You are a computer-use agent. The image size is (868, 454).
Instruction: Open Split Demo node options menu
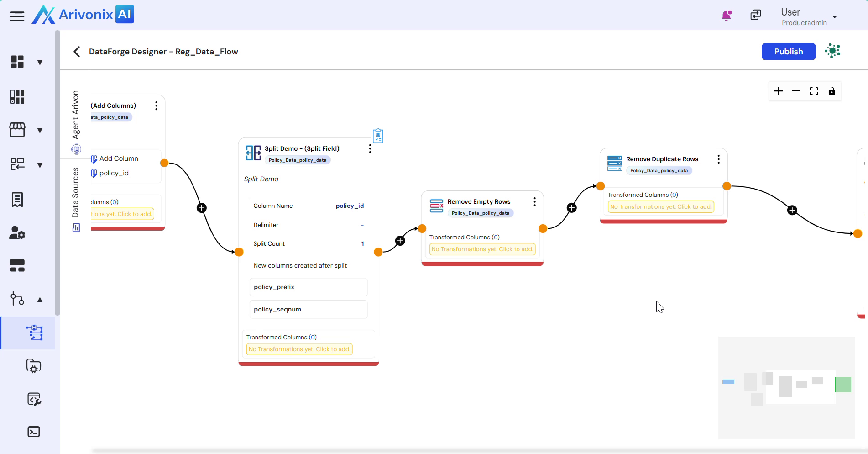pyautogui.click(x=370, y=149)
